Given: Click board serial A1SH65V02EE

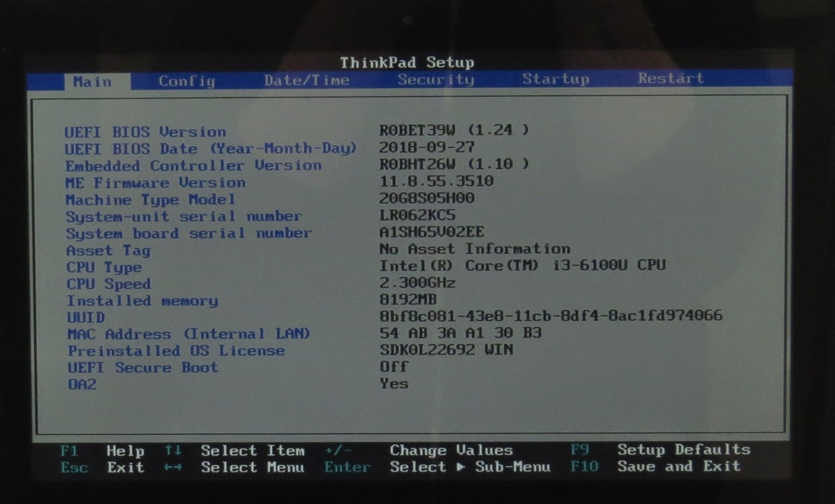Looking at the screenshot, I should pyautogui.click(x=432, y=232).
